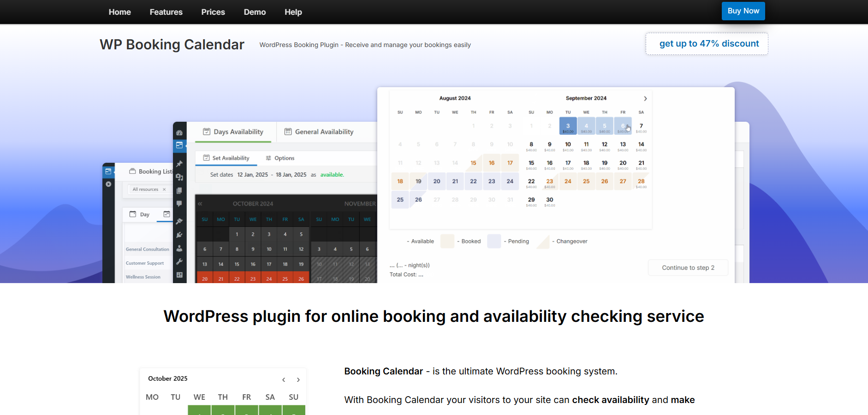Image resolution: width=868 pixels, height=415 pixels.
Task: Click the dashboard gauge icon in sidebar
Action: tap(179, 133)
